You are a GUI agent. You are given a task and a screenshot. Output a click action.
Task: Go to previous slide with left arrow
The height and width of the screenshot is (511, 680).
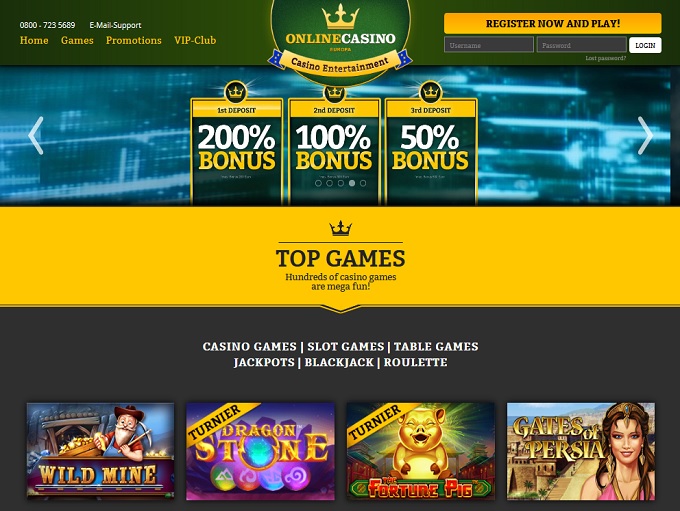36,135
